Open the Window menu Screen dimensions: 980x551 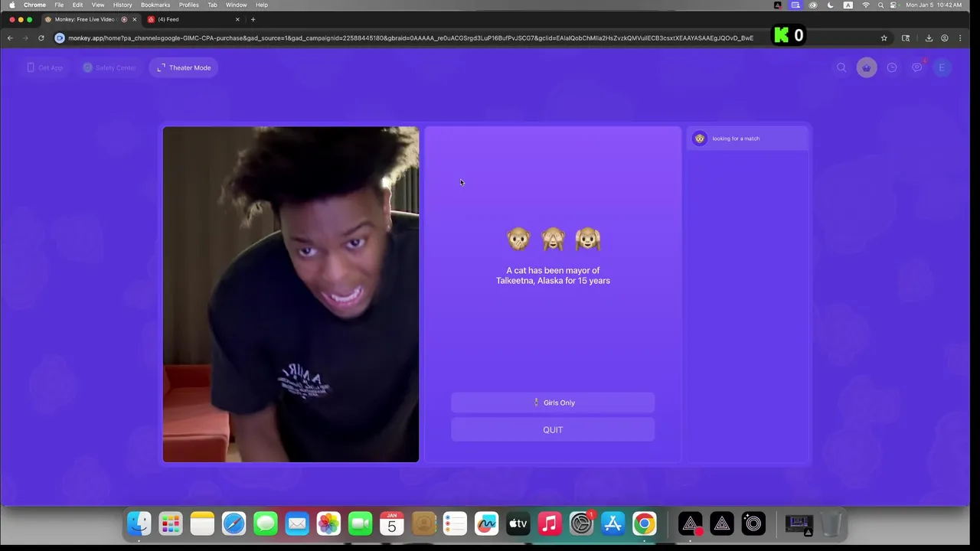click(236, 5)
